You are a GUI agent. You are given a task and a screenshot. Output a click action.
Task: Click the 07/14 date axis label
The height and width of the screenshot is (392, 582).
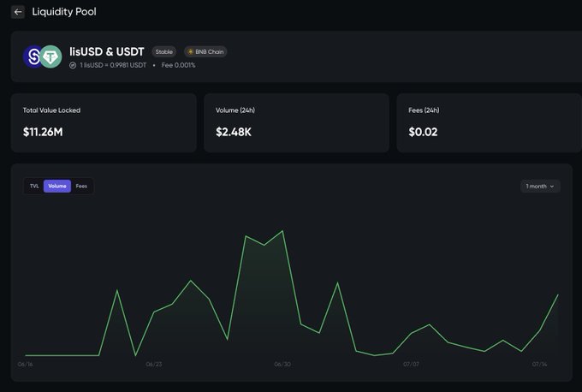click(540, 364)
